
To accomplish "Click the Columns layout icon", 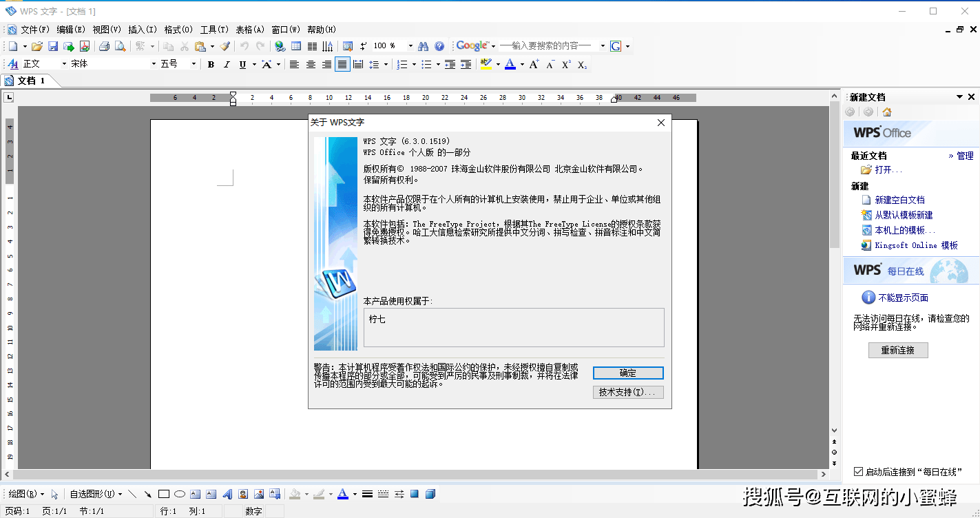I will click(x=312, y=46).
